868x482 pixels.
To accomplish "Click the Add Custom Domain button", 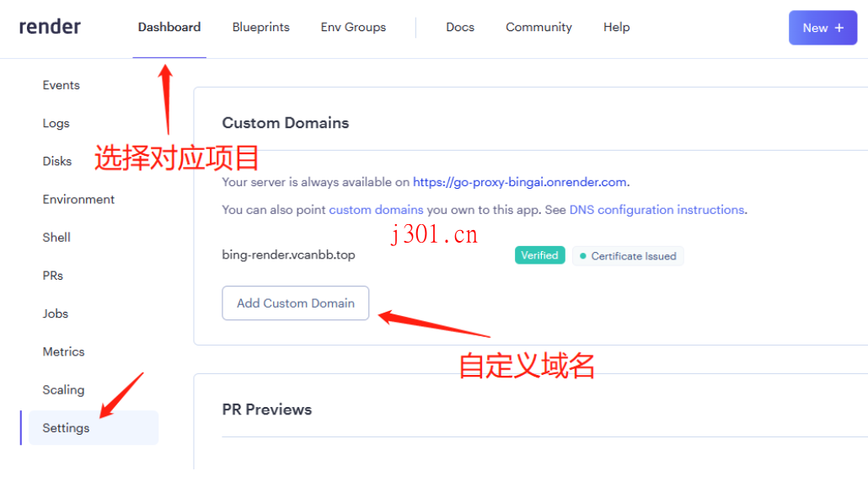I will [296, 303].
